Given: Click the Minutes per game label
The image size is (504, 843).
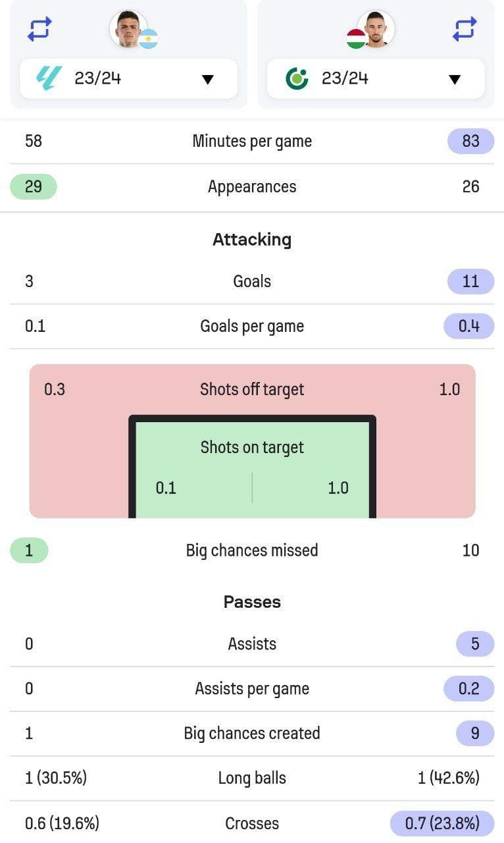Looking at the screenshot, I should (252, 141).
